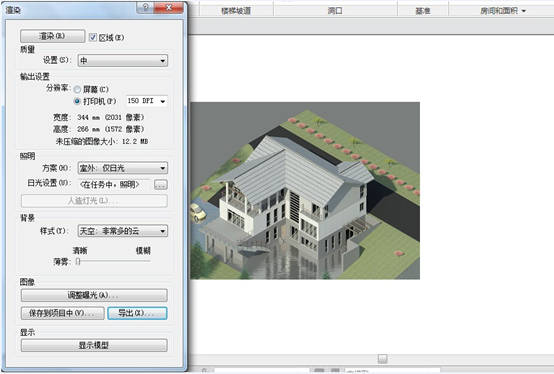Click the help question mark button in dialog title
The height and width of the screenshot is (374, 554).
pyautogui.click(x=145, y=7)
